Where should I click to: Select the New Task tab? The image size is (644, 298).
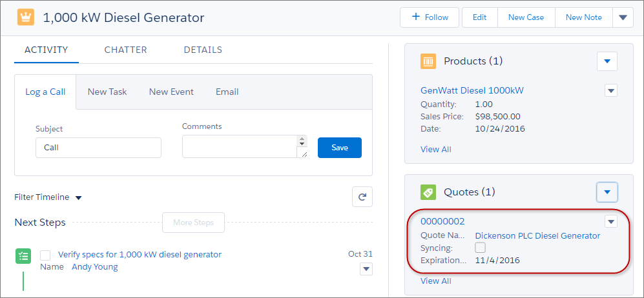coord(107,92)
